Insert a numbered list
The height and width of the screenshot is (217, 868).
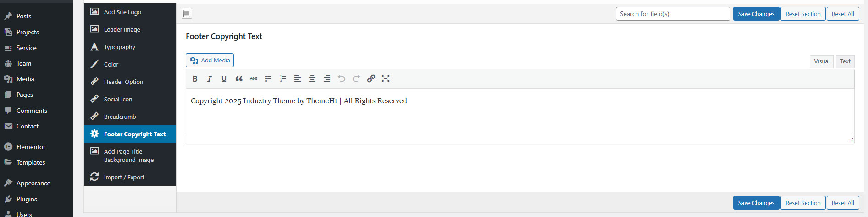coord(283,78)
